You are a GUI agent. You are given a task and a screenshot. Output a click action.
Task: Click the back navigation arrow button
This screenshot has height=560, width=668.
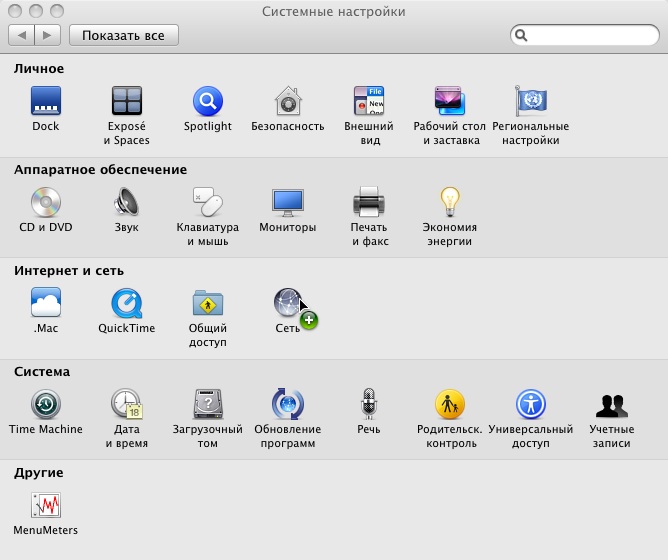21,35
